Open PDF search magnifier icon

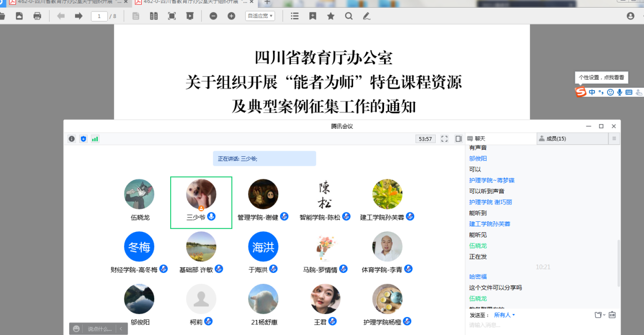click(349, 16)
